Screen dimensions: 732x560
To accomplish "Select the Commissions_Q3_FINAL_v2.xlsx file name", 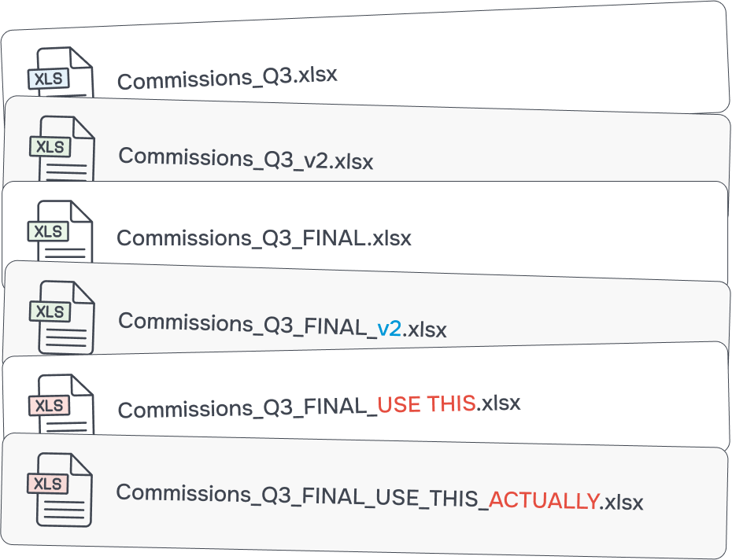I will 283,326.
